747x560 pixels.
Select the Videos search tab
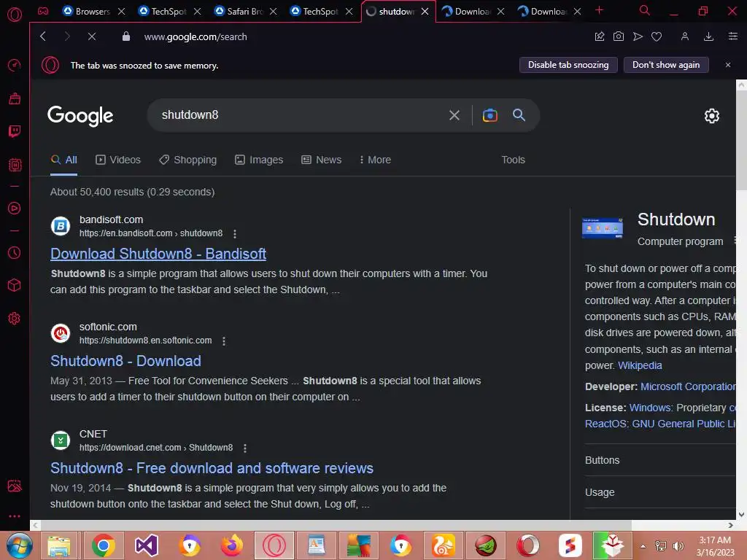[x=117, y=160]
